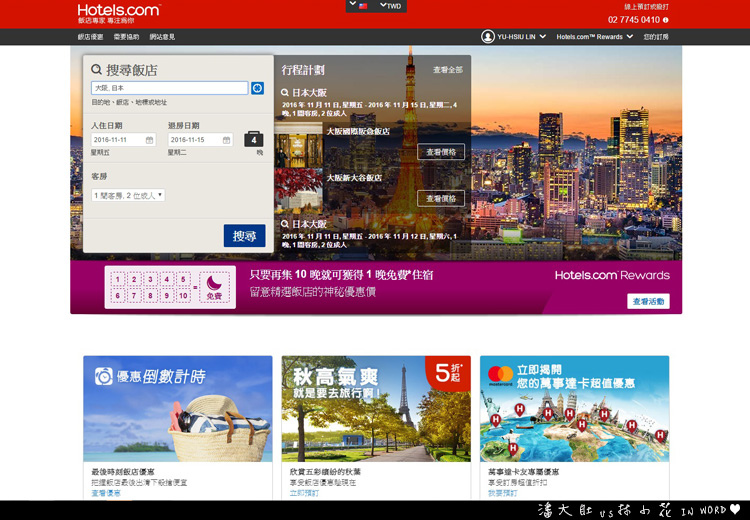Click the Hotels.com Rewards banner logo
Image resolution: width=750 pixels, height=520 pixels.
pyautogui.click(x=612, y=275)
